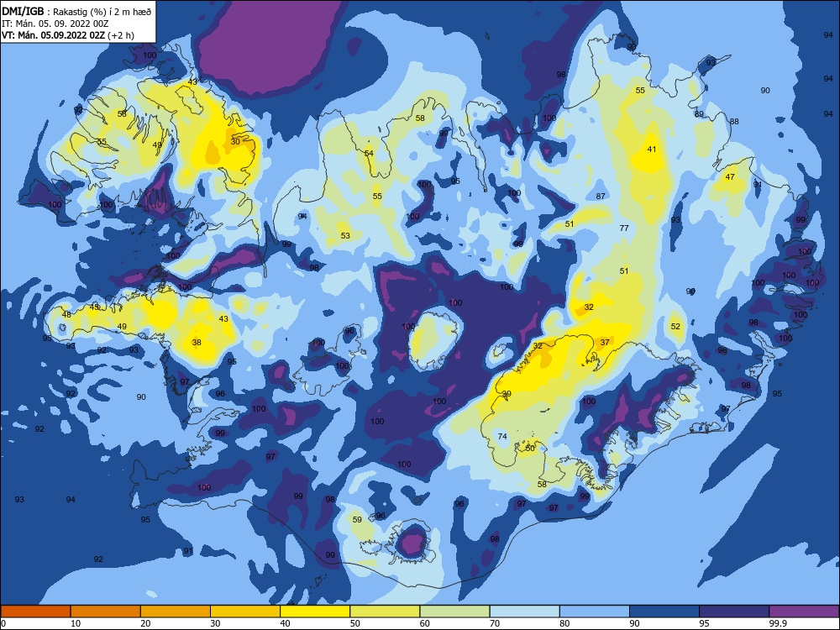Click the map value '38'
840x630 pixels.
coord(197,343)
